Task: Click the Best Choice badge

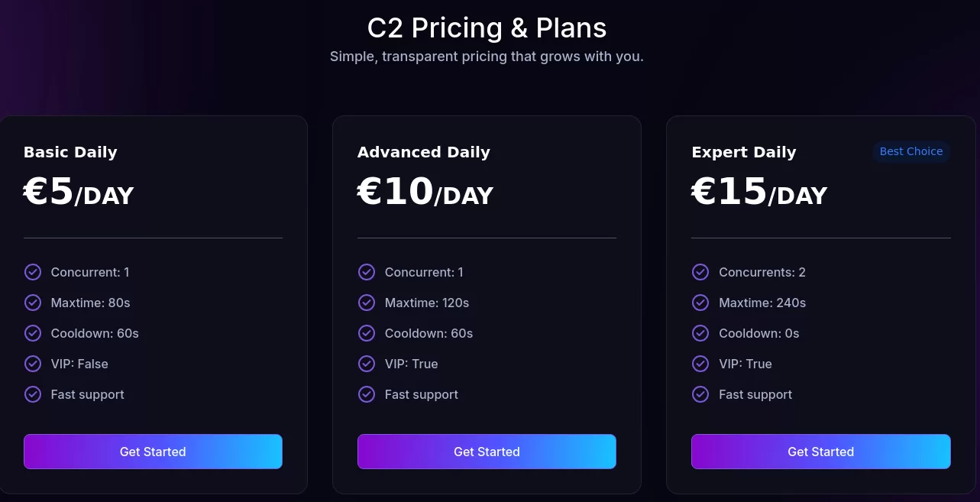Action: pyautogui.click(x=911, y=151)
